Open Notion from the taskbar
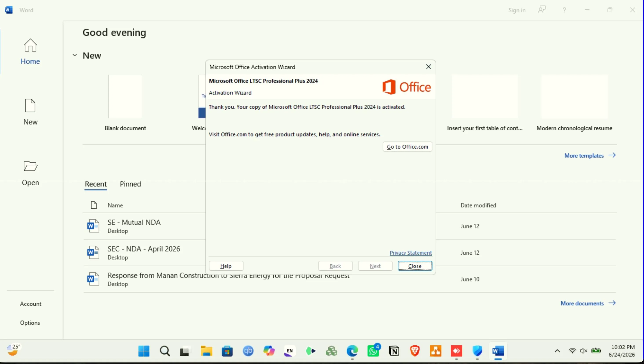 (x=394, y=351)
